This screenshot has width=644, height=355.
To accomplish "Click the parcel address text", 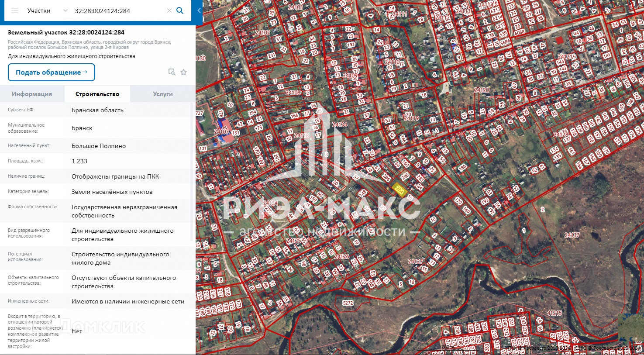I will (x=90, y=45).
